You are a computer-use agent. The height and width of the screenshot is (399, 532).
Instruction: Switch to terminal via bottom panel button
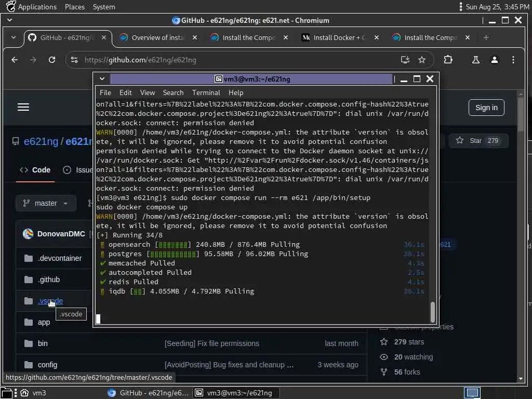(x=236, y=393)
